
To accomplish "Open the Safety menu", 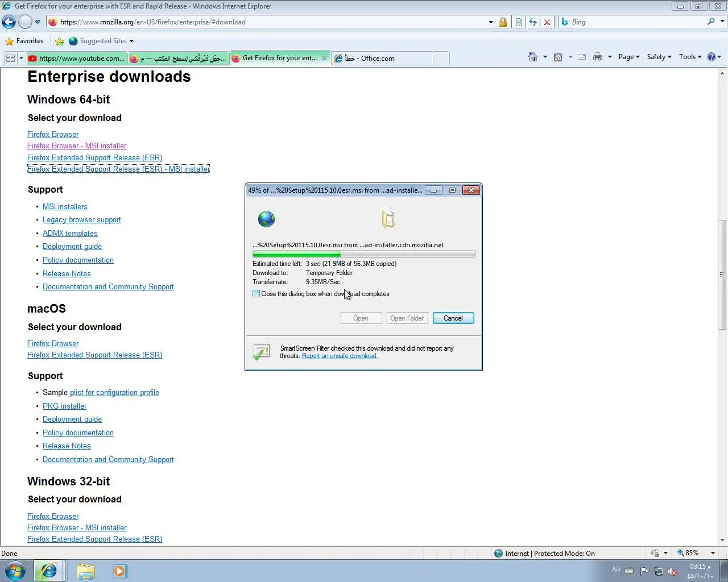I will point(659,57).
